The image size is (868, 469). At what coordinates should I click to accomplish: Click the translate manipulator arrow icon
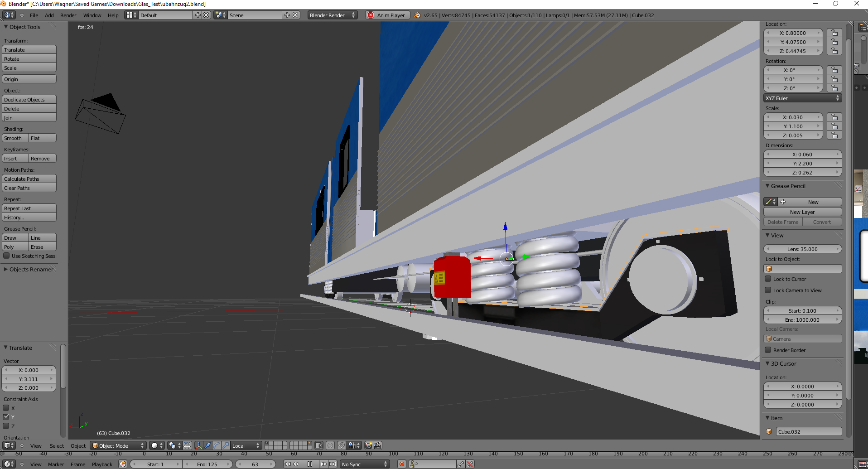pyautogui.click(x=207, y=445)
